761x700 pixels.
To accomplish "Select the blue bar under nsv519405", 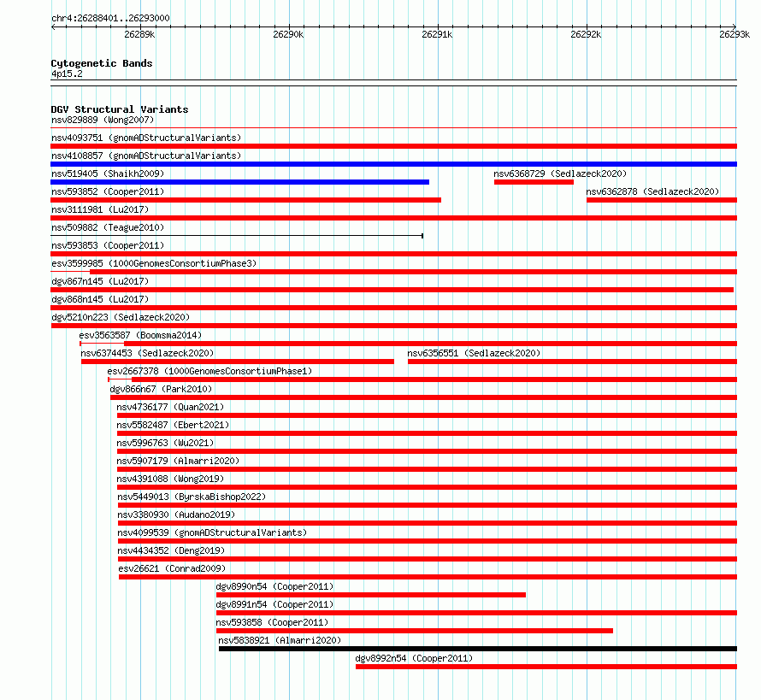I will coord(239,182).
